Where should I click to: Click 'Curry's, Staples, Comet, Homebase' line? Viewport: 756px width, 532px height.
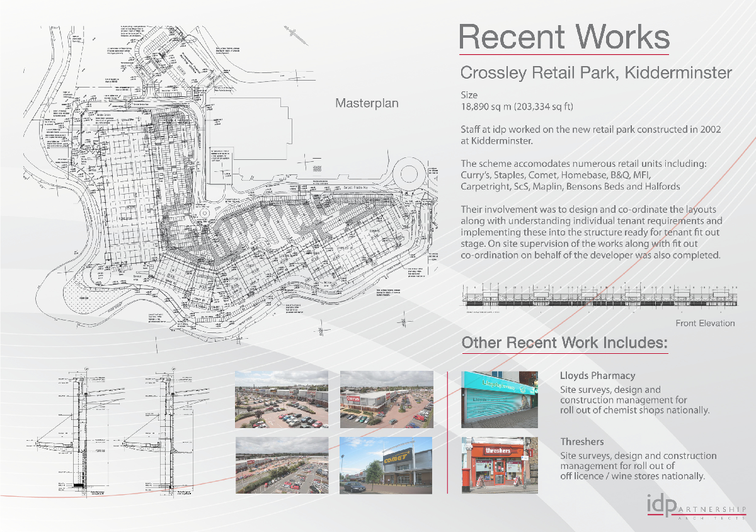556,175
